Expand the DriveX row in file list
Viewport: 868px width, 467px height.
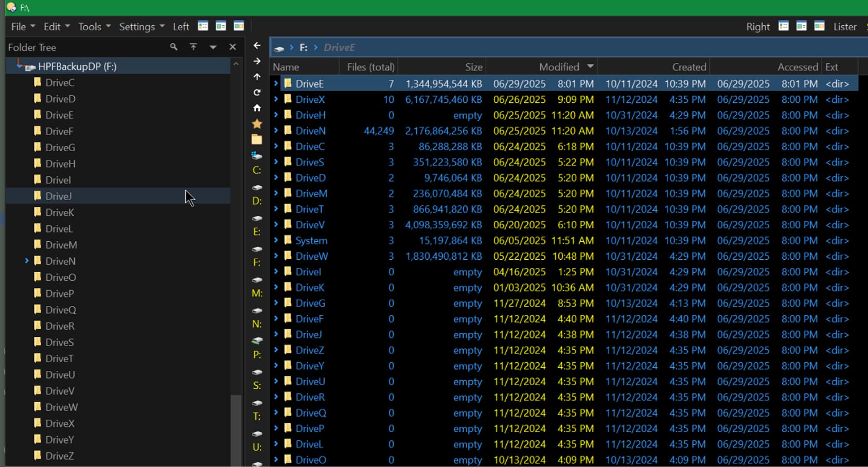(276, 99)
